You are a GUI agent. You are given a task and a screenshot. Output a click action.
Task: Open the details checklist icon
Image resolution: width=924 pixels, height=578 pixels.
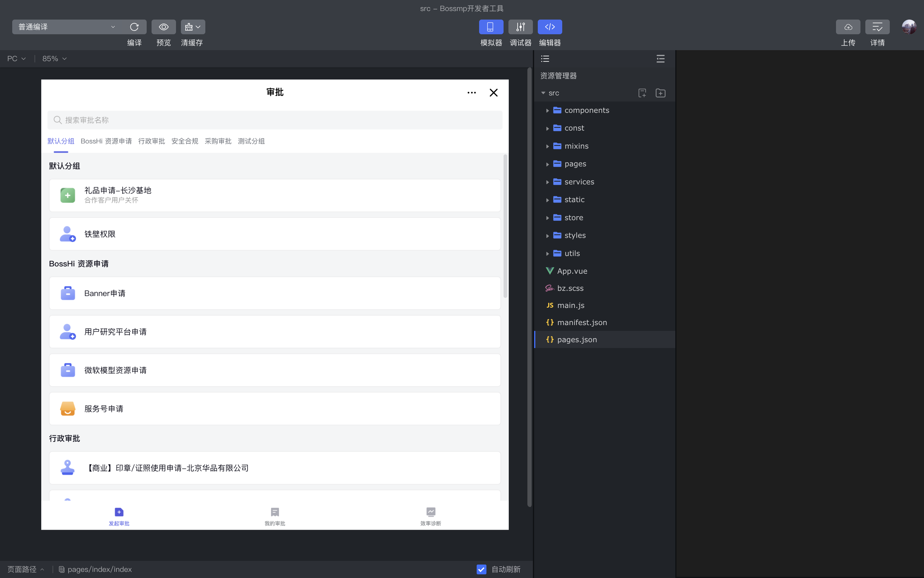pos(877,27)
